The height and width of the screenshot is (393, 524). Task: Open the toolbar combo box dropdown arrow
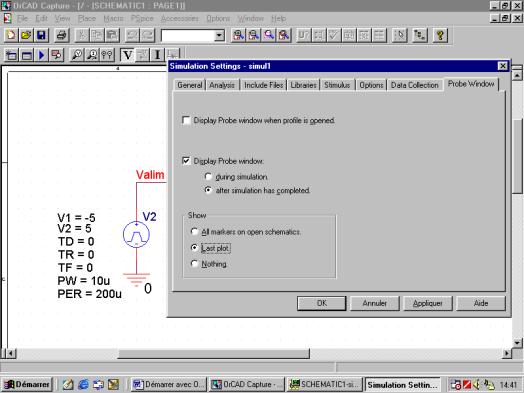pyautogui.click(x=219, y=35)
